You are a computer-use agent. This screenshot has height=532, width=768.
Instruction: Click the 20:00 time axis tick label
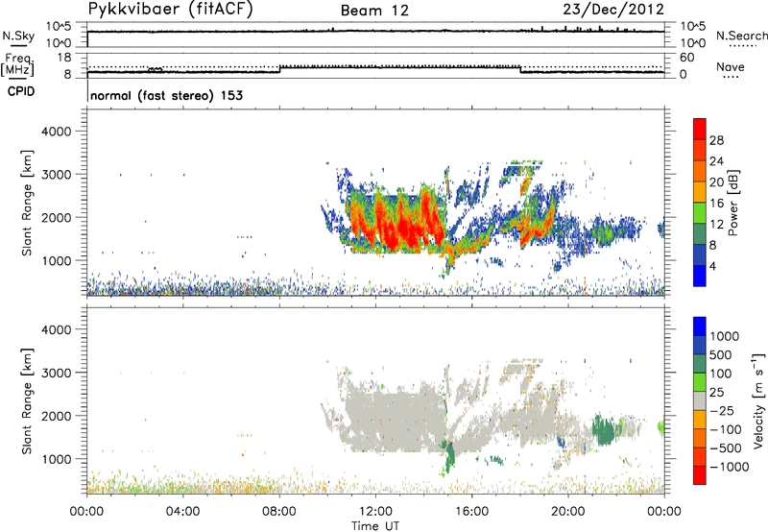tap(568, 512)
